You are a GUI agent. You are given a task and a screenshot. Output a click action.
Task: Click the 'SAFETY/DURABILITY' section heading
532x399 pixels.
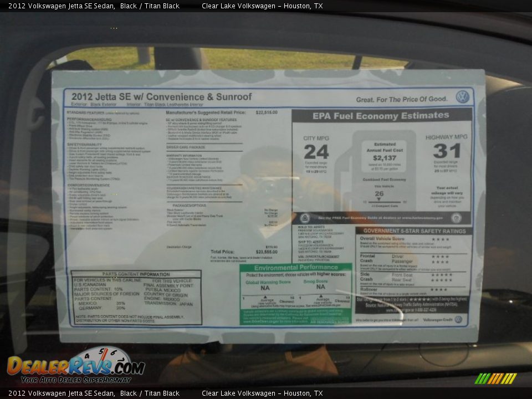click(84, 144)
